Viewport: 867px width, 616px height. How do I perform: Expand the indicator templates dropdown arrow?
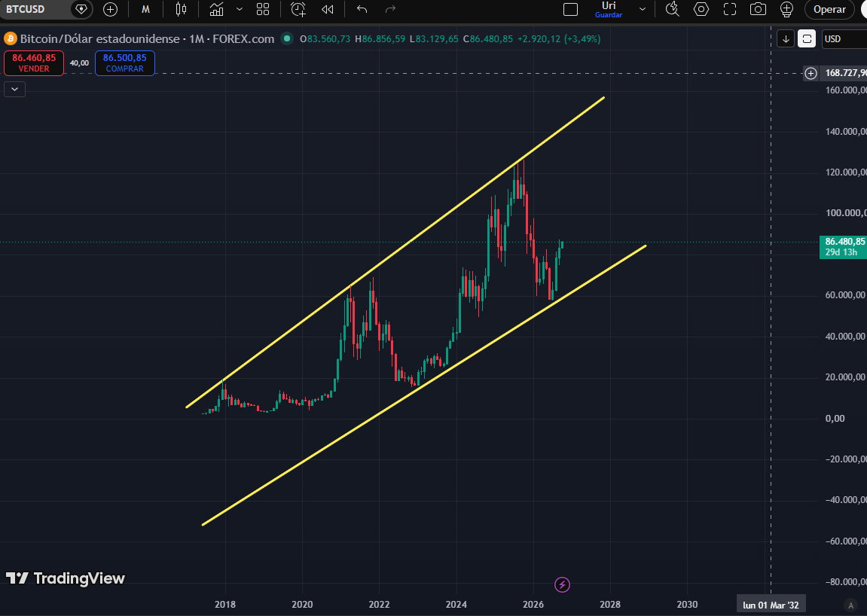tap(240, 9)
